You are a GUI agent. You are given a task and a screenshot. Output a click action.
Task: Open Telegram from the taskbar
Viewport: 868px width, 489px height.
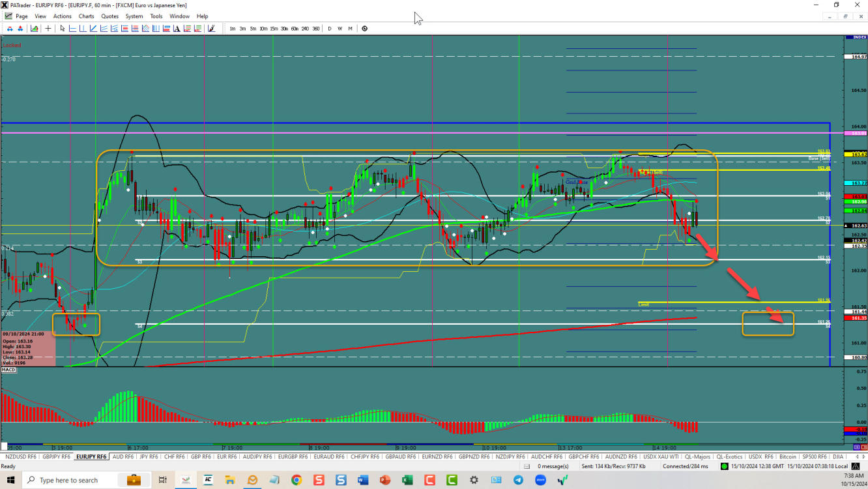[518, 480]
